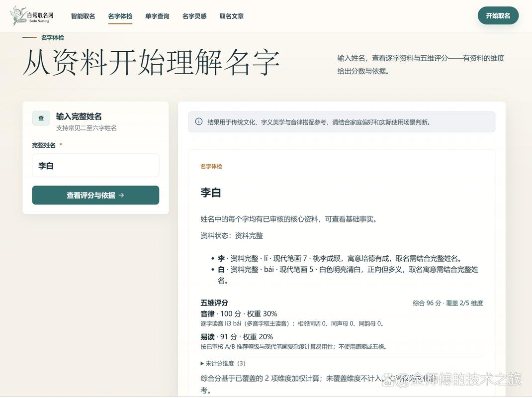Click the arrow icon on 查看评分与依据 button
532x398 pixels.
tap(121, 195)
